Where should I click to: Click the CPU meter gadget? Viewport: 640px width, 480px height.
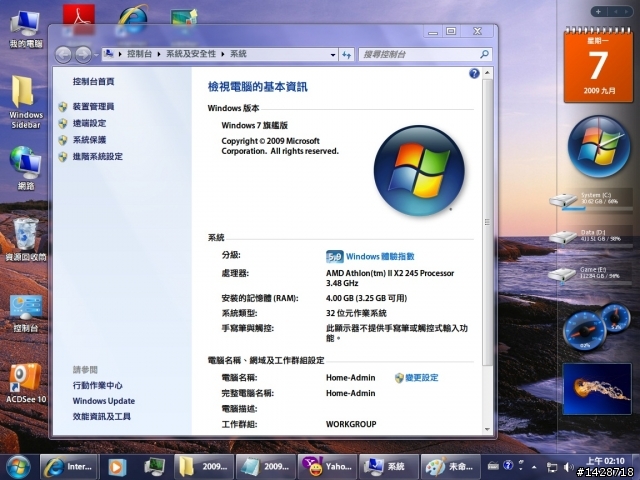coord(596,327)
